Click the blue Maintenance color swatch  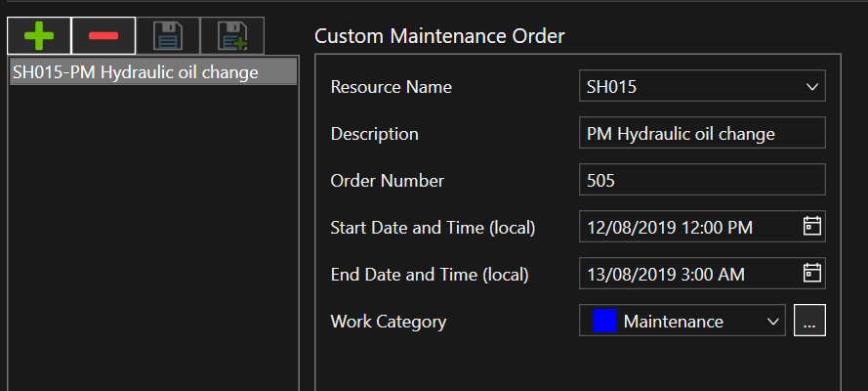click(x=604, y=321)
